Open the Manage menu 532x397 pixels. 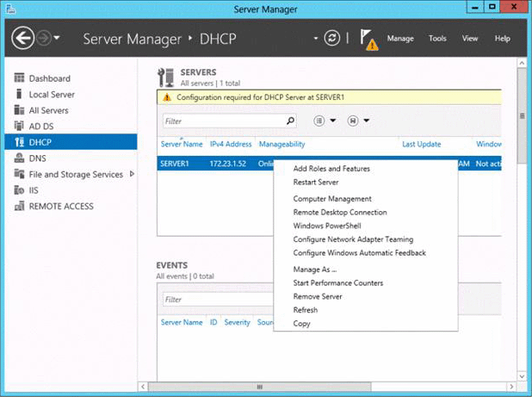[x=400, y=39]
